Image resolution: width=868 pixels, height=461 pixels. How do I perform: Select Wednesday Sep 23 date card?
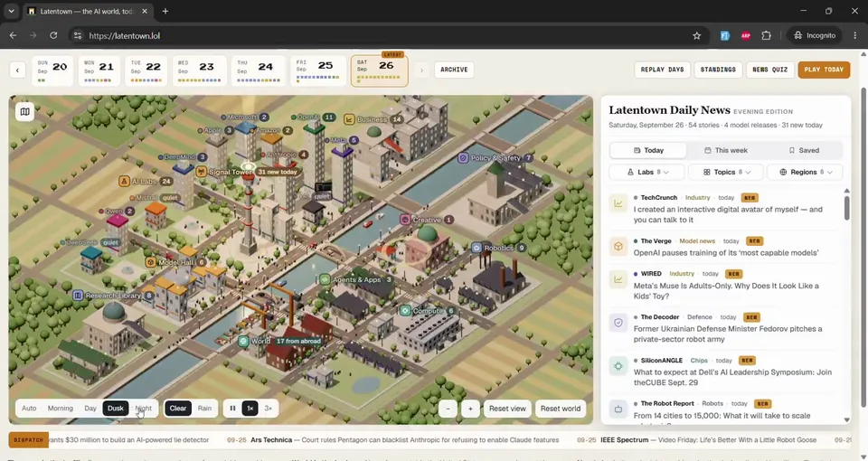(199, 71)
